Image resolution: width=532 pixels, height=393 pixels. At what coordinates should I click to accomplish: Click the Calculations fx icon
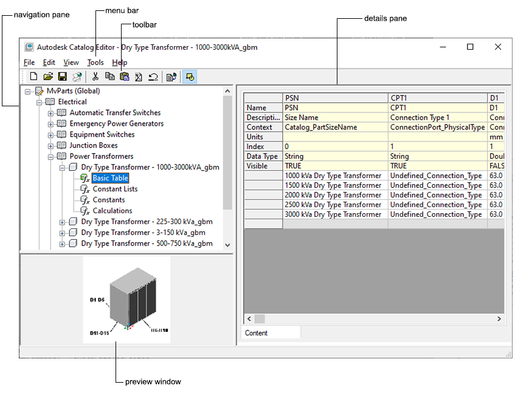(x=85, y=211)
